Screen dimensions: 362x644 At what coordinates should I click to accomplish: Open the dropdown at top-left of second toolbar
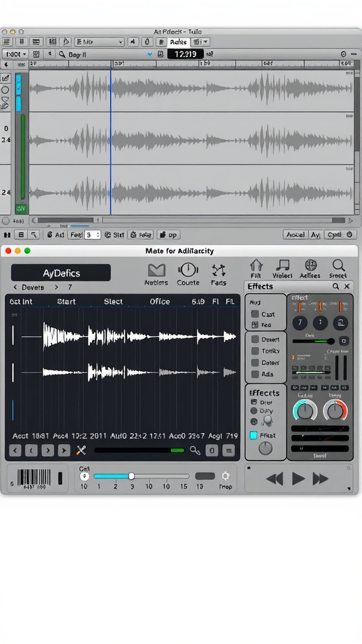pos(15,54)
